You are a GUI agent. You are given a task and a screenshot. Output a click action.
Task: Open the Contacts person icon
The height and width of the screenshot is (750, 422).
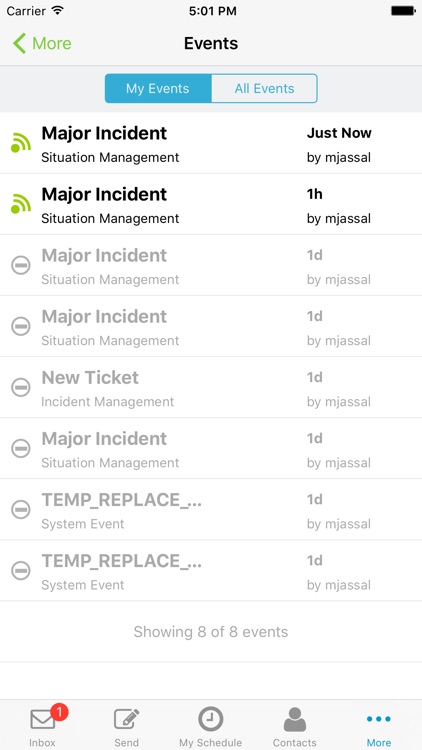(295, 719)
